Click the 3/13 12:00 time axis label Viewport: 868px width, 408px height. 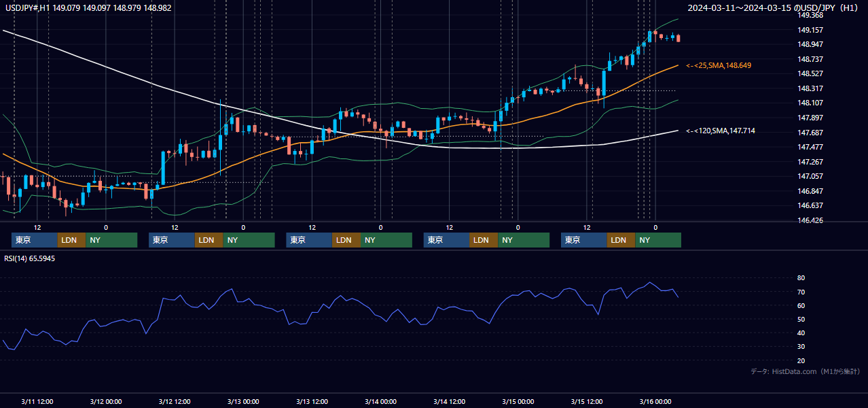pyautogui.click(x=312, y=401)
